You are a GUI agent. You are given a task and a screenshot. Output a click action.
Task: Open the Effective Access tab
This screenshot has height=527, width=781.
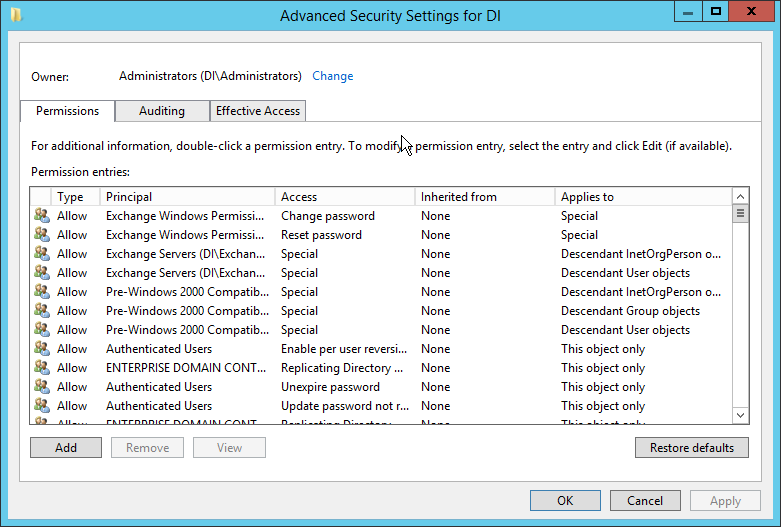point(258,111)
